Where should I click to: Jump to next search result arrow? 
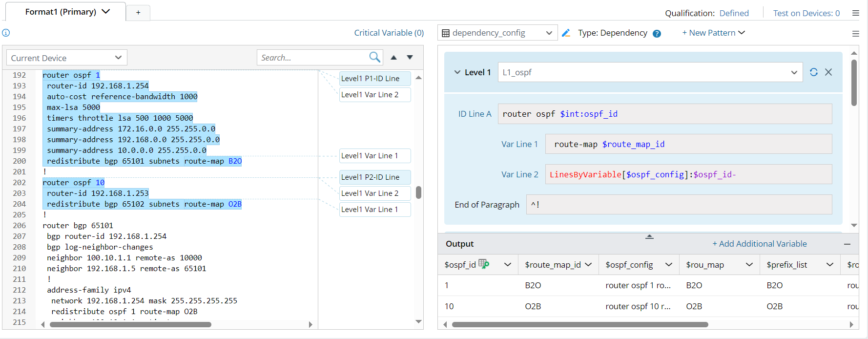tap(410, 58)
